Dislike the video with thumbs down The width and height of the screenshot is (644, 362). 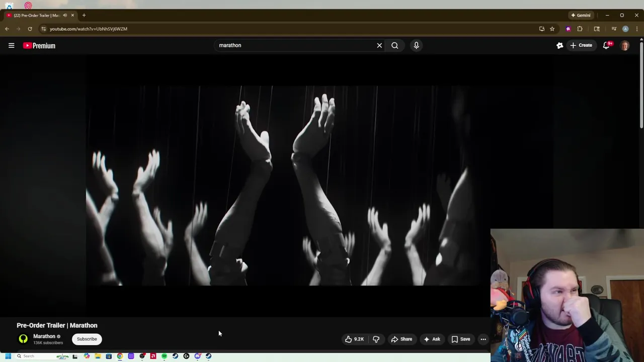coord(376,339)
